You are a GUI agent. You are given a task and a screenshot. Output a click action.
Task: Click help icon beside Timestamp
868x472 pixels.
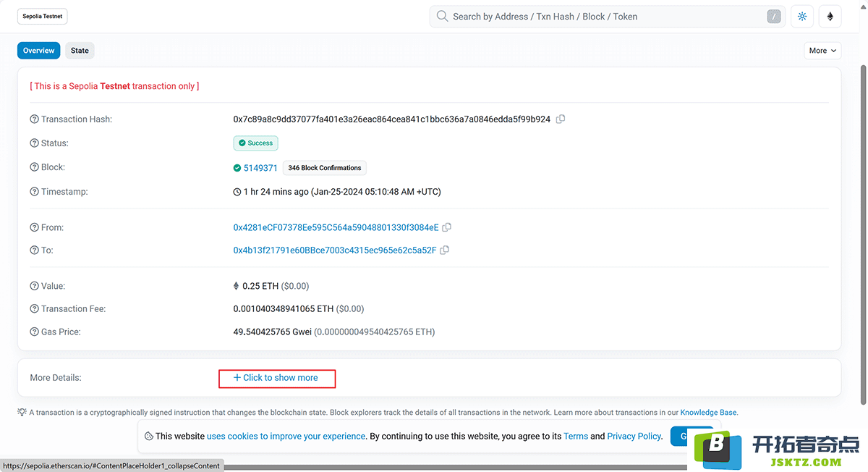34,192
